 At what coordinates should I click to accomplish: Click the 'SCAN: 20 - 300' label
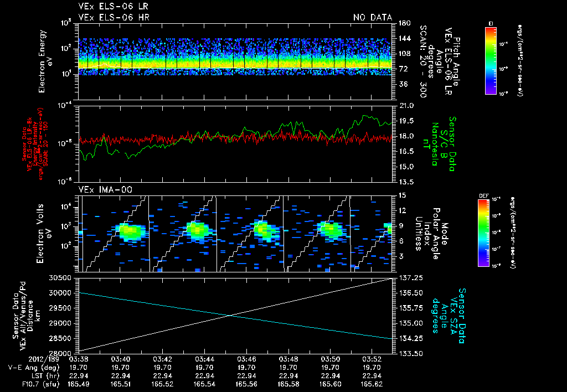pos(422,61)
